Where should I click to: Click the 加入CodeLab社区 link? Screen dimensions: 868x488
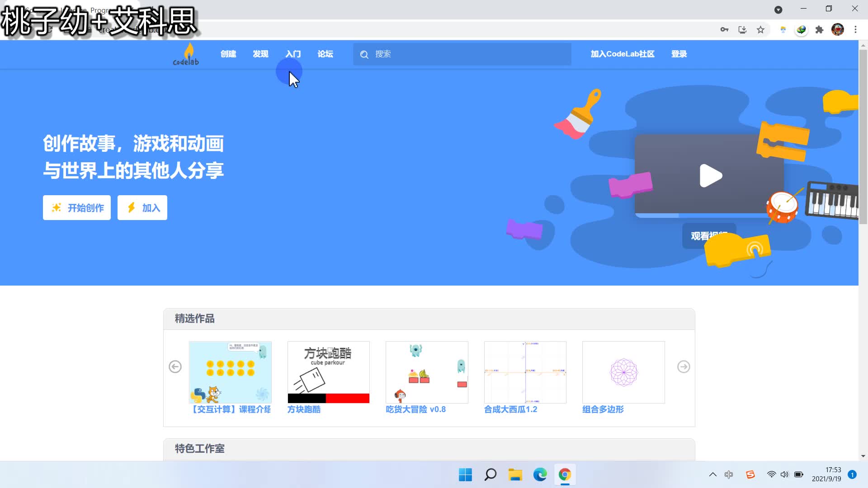(622, 54)
